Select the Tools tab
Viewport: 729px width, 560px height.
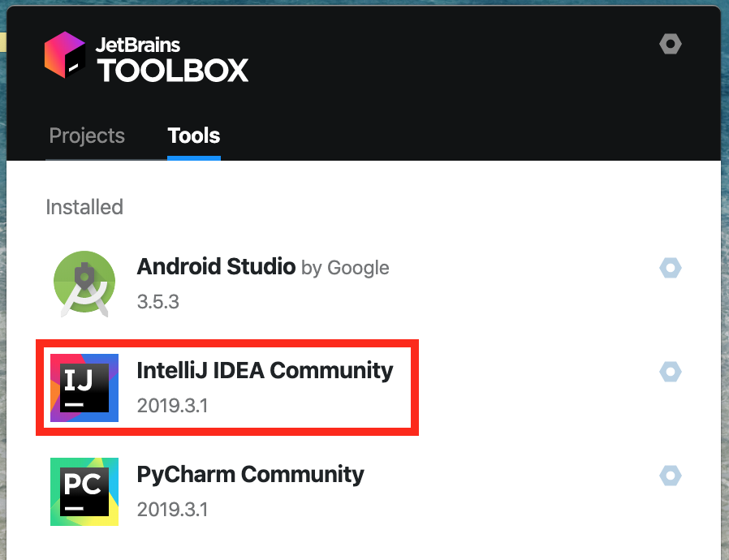pyautogui.click(x=193, y=136)
